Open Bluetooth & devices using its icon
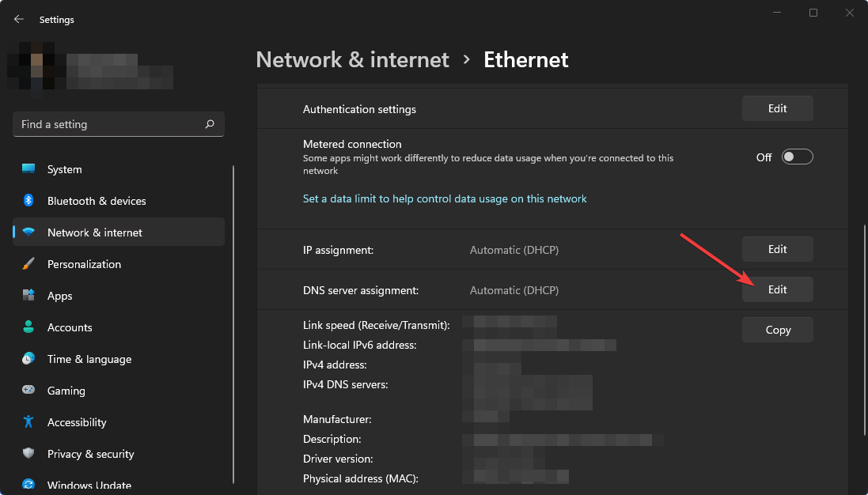 coord(27,200)
